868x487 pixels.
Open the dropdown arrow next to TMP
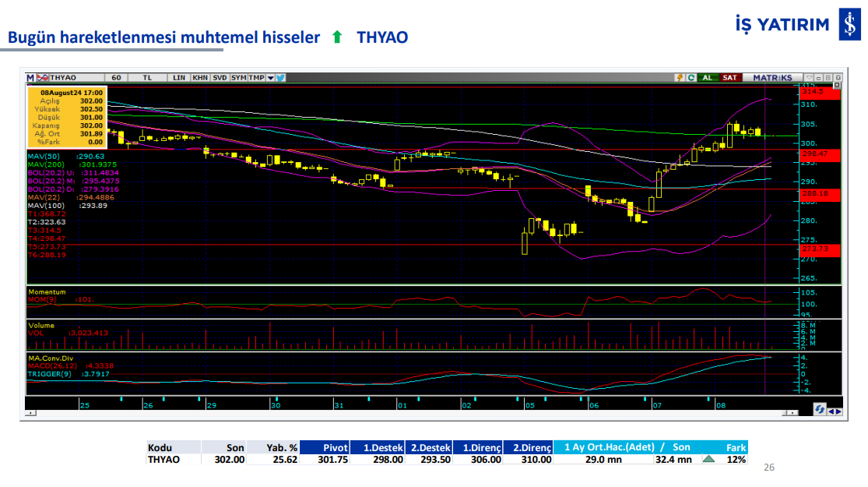269,78
